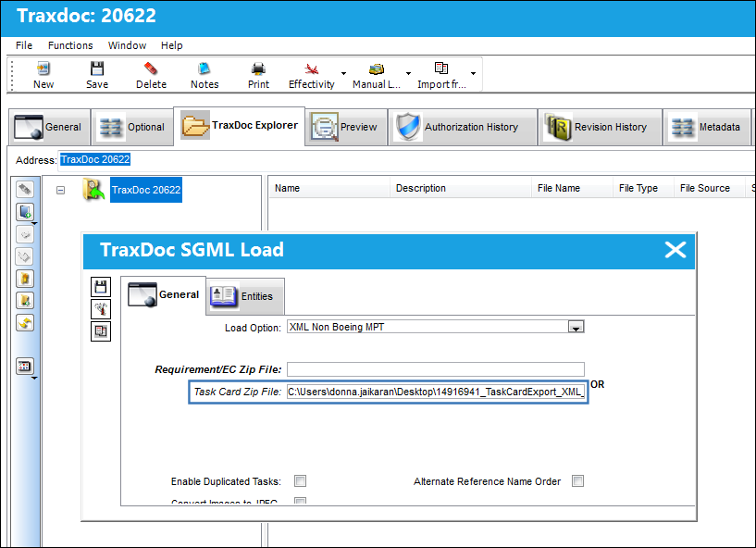Viewport: 756px width, 548px height.
Task: Switch to the Revision History tab
Action: pyautogui.click(x=600, y=127)
